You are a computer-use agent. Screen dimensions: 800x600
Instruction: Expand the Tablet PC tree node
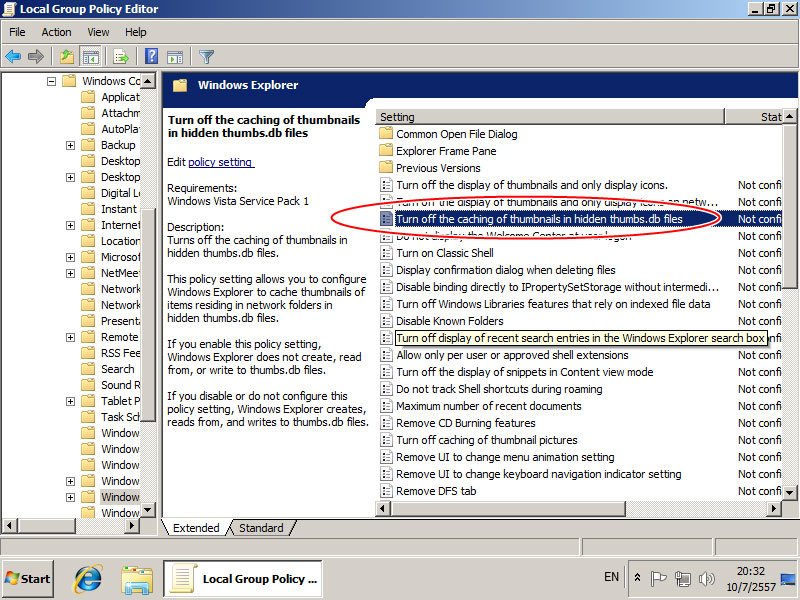pos(70,402)
